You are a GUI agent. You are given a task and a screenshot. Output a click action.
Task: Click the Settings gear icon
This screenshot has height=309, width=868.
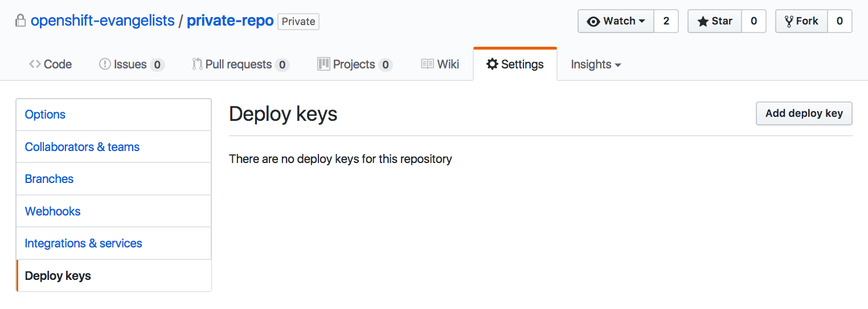click(492, 64)
